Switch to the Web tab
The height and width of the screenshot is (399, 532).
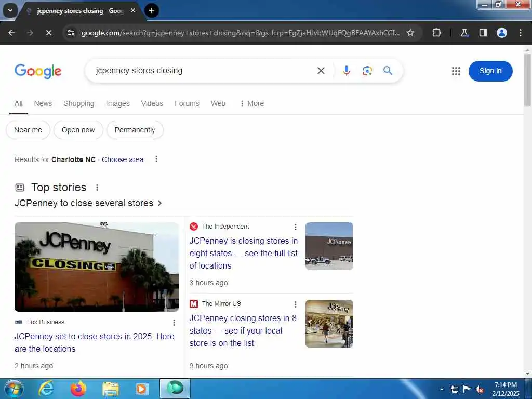click(x=218, y=103)
